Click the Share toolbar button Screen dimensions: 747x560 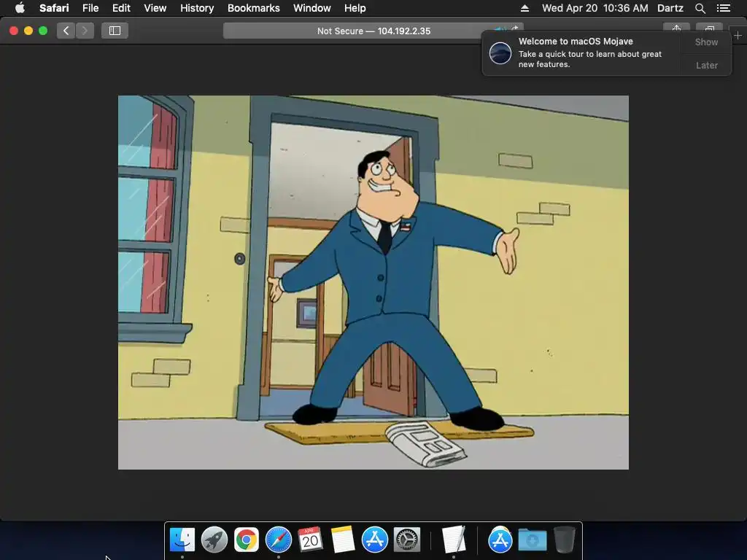pos(676,28)
